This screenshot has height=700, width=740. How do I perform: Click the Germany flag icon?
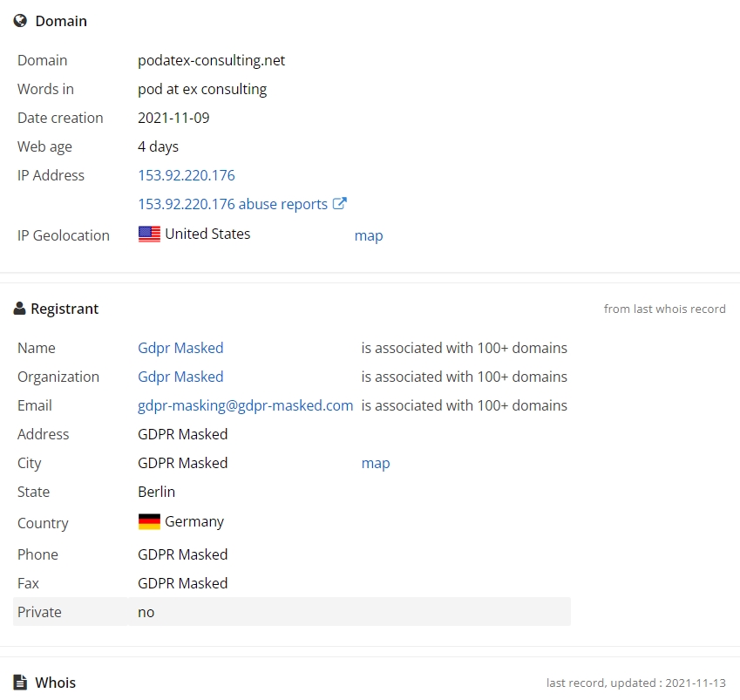(149, 521)
